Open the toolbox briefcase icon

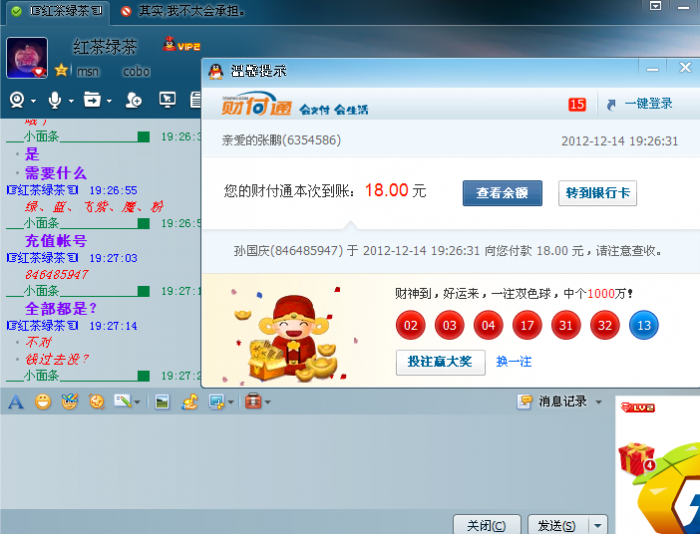(253, 401)
